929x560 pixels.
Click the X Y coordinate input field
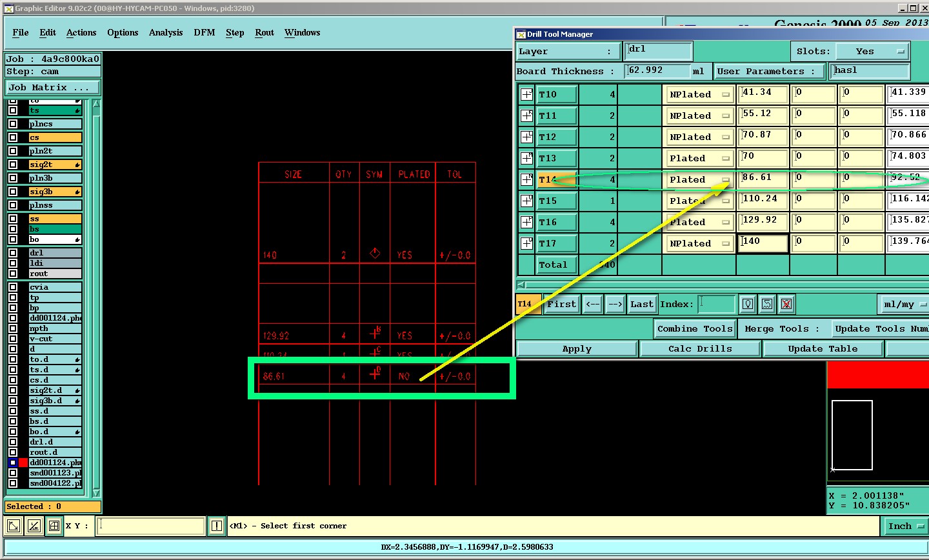(151, 526)
